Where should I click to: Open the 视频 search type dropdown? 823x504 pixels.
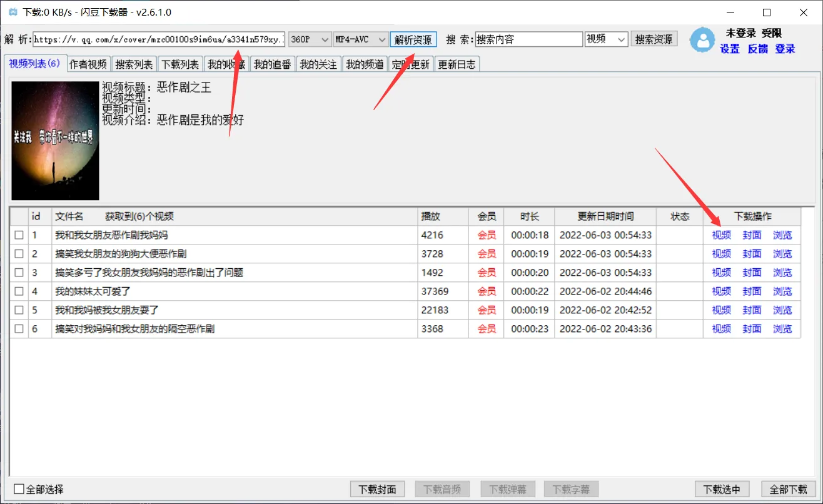[x=606, y=39]
